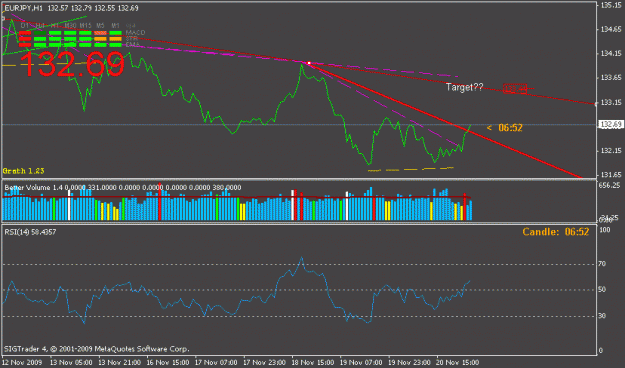Image resolution: width=625 pixels, height=368 pixels.
Task: Click the RSI scale level 70
Action: tap(602, 264)
